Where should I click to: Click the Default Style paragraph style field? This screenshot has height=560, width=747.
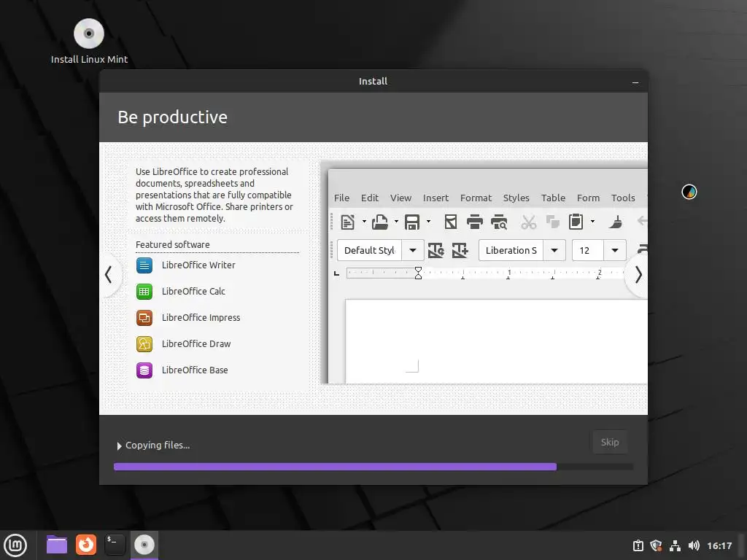pyautogui.click(x=370, y=251)
